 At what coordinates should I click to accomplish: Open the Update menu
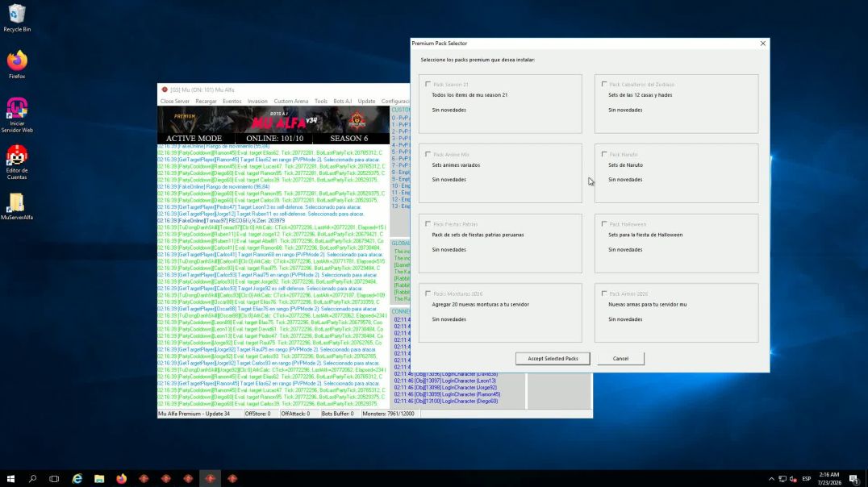coord(366,102)
